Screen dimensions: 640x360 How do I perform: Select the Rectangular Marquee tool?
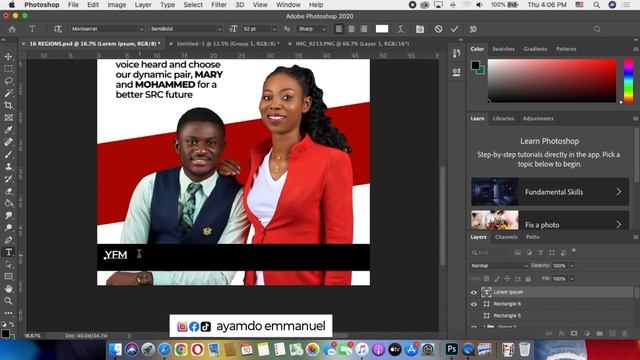[x=8, y=69]
